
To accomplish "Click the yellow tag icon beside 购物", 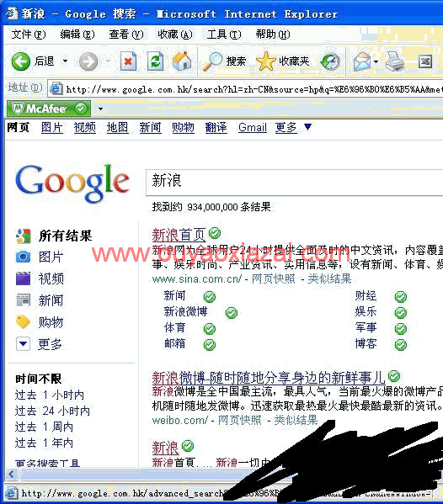I will click(23, 321).
